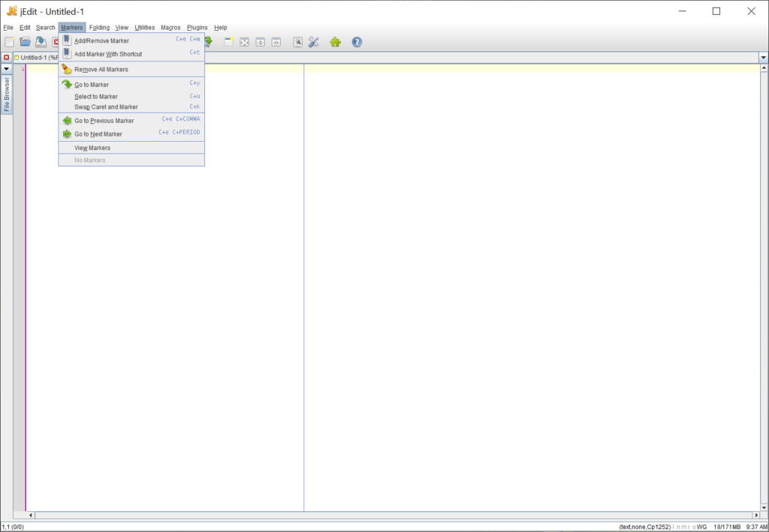Launch Plugin Manager puzzle-piece icon
The width and height of the screenshot is (769, 532).
coord(336,42)
